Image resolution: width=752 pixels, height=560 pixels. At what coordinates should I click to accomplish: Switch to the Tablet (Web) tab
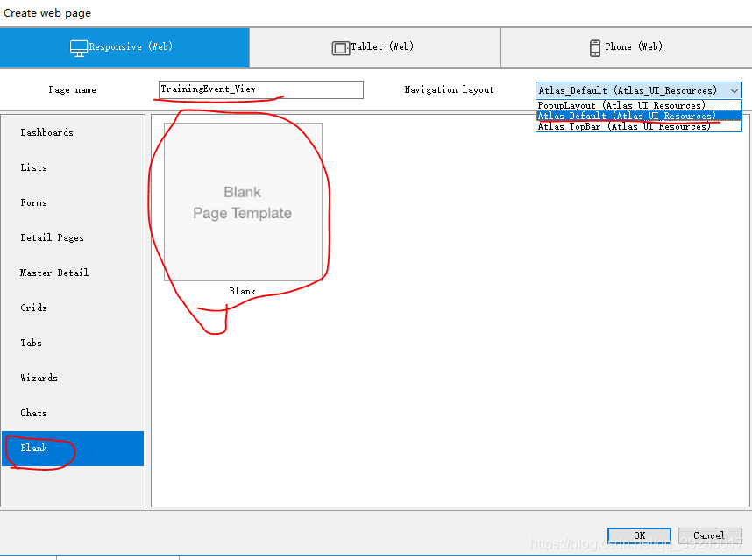374,47
